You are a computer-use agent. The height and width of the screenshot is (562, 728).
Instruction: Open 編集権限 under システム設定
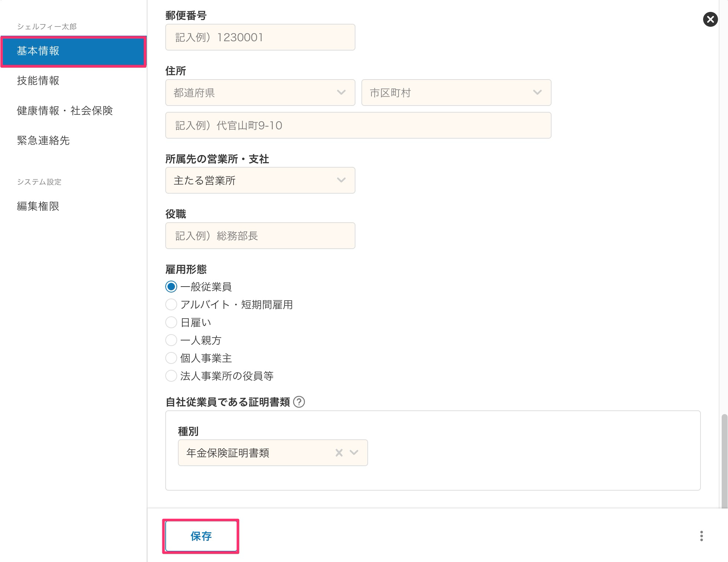pyautogui.click(x=38, y=206)
